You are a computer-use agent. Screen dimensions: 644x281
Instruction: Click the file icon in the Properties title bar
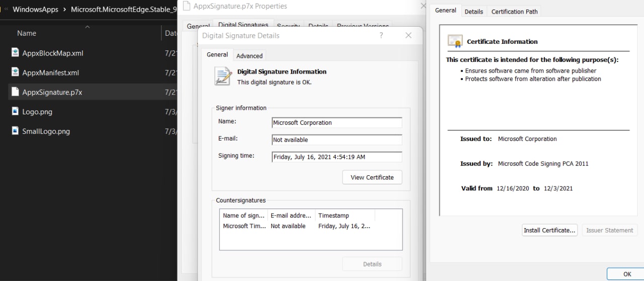click(x=186, y=6)
